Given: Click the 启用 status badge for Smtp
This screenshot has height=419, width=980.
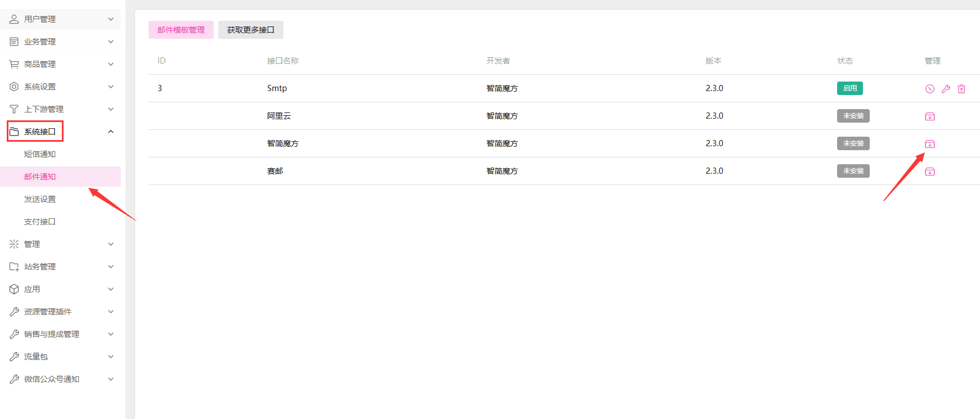Looking at the screenshot, I should 850,88.
